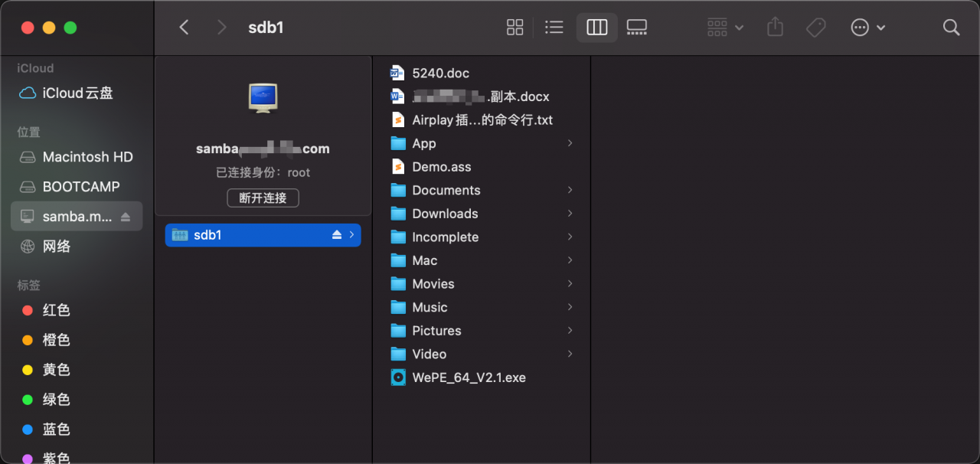980x464 pixels.
Task: Select Macintosh HD in sidebar
Action: (77, 157)
